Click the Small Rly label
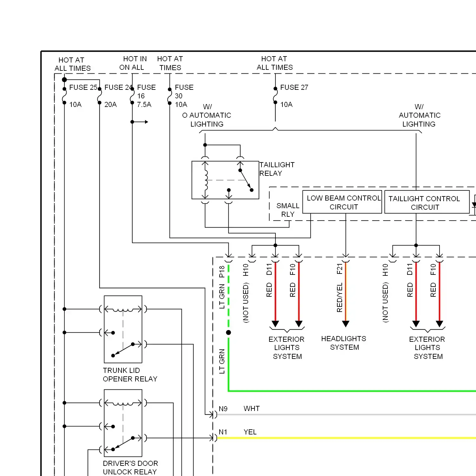 (288, 210)
